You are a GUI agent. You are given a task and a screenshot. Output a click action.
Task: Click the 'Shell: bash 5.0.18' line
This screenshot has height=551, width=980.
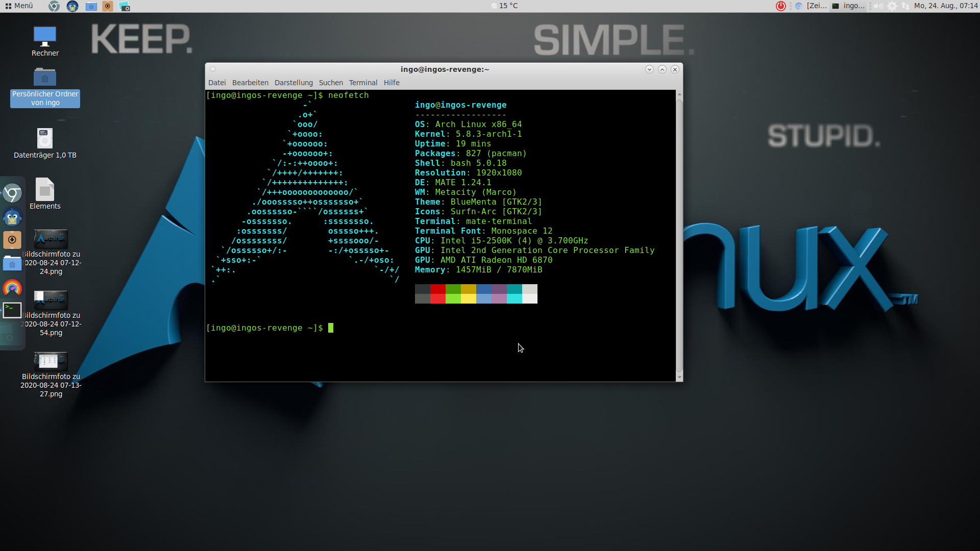(461, 163)
